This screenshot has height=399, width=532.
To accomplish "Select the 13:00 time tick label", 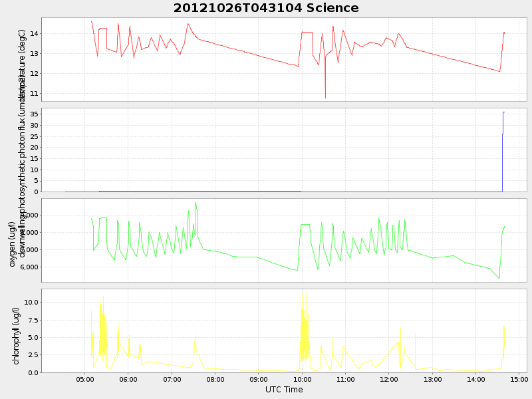I will click(432, 379).
